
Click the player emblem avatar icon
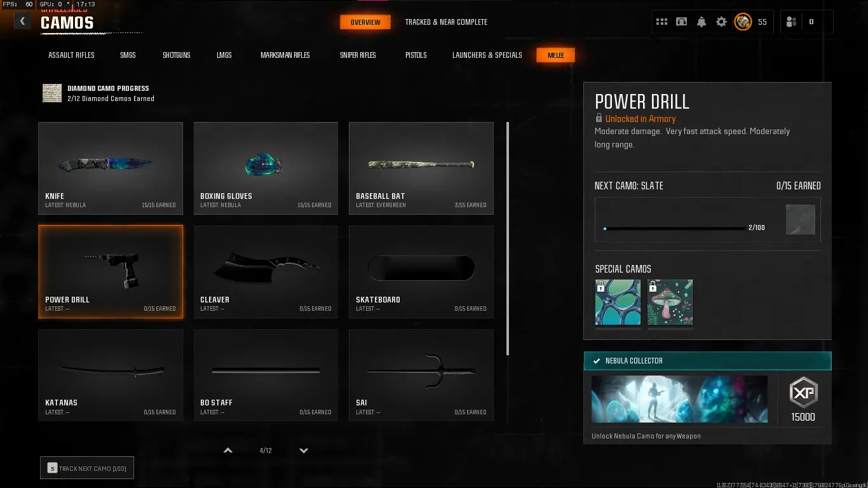point(743,22)
